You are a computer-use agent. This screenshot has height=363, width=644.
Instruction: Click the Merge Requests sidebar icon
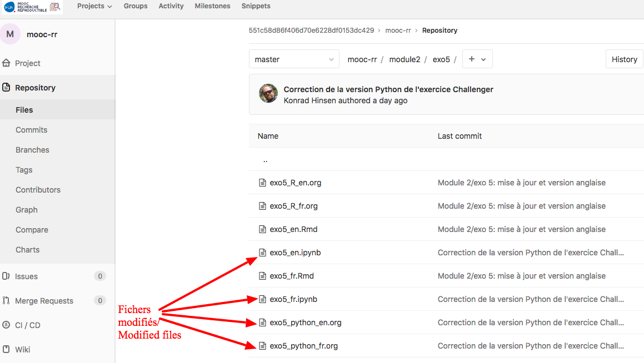point(7,301)
